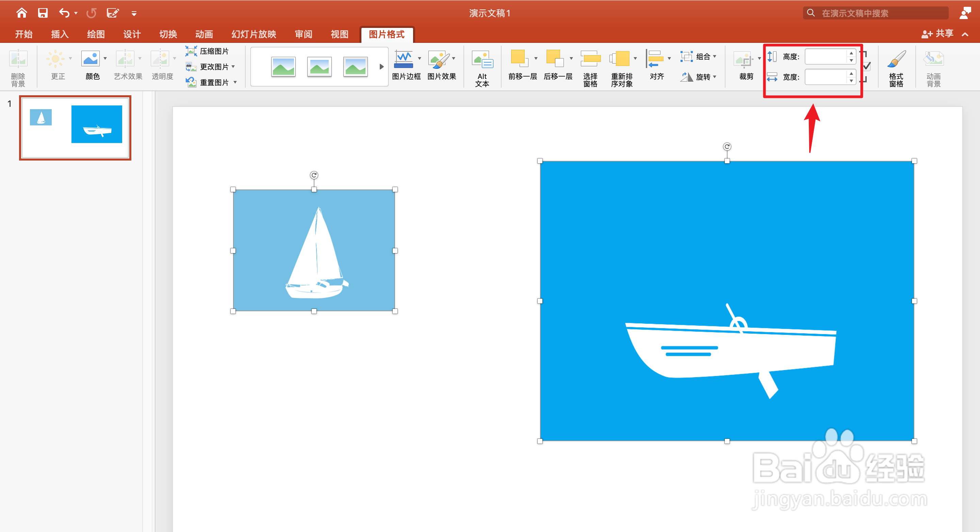The width and height of the screenshot is (980, 532).
Task: Select slide 1 thumbnail
Action: pos(75,128)
